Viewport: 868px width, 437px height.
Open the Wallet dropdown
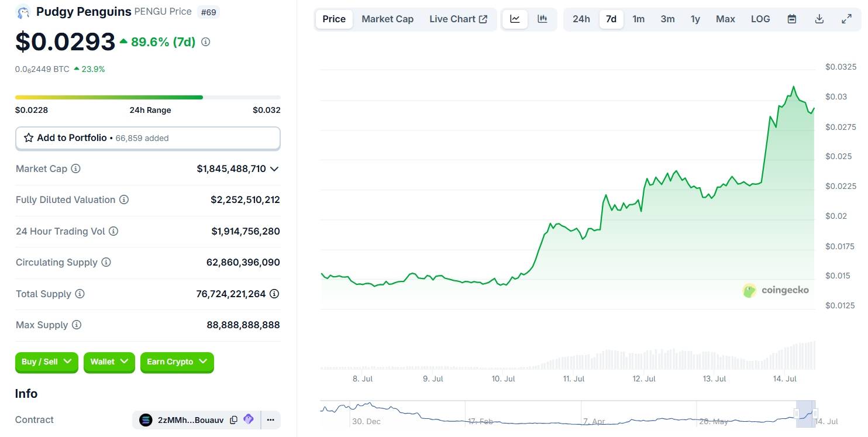coord(109,362)
